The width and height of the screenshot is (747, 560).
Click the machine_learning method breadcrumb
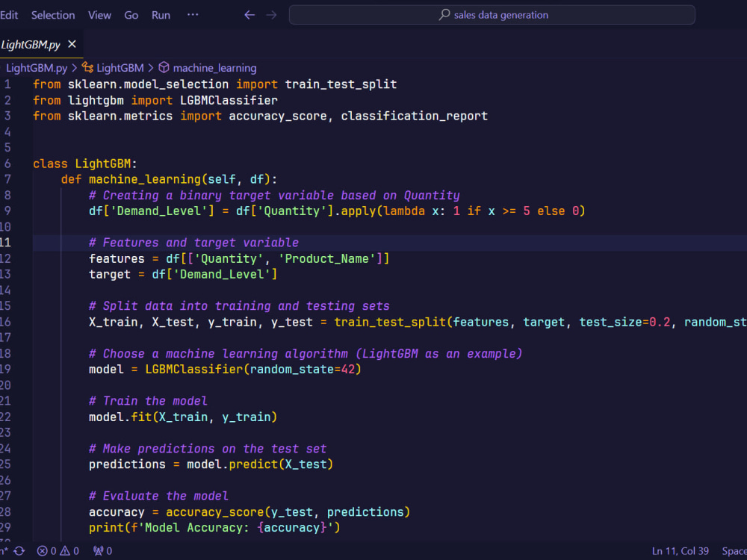(x=215, y=68)
